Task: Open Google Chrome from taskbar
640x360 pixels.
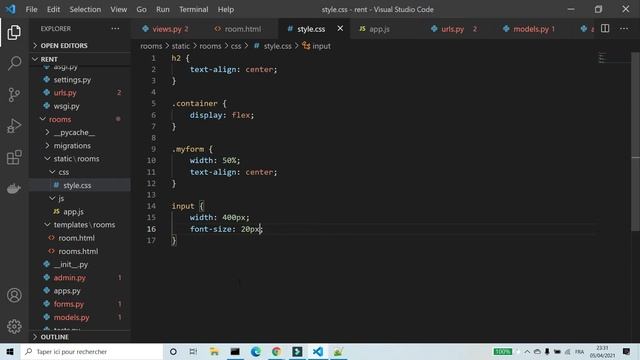Action: (x=276, y=351)
